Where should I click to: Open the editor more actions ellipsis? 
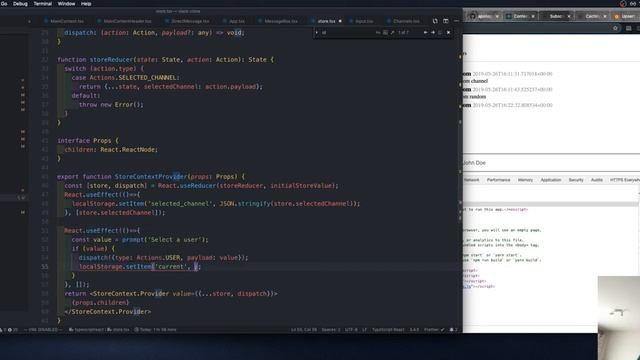[x=456, y=21]
